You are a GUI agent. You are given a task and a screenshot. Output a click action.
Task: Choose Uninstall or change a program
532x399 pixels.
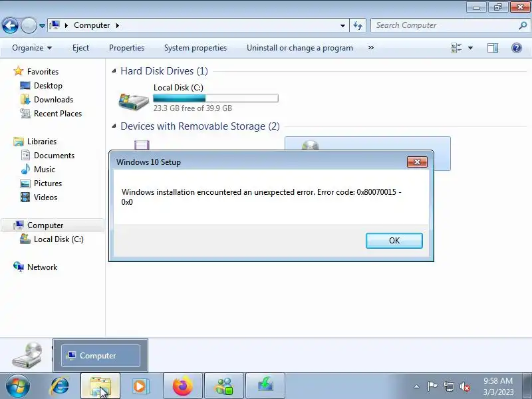pos(300,48)
